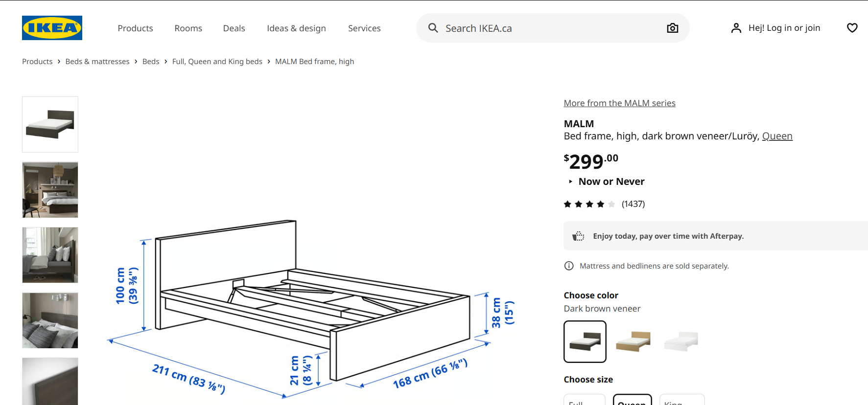Click the info icon beside mattress note
Image resolution: width=868 pixels, height=405 pixels.
click(569, 266)
